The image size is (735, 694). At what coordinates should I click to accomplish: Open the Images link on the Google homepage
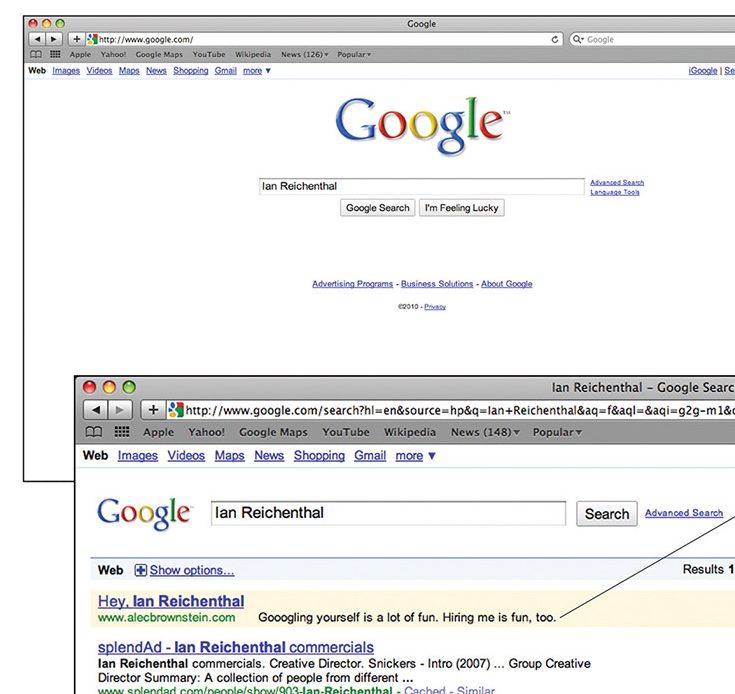(x=66, y=71)
